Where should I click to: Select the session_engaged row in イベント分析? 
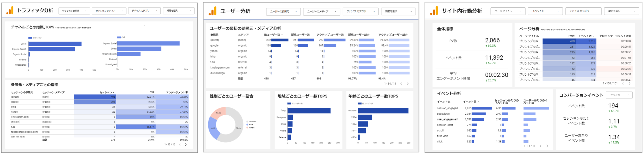[447, 108]
